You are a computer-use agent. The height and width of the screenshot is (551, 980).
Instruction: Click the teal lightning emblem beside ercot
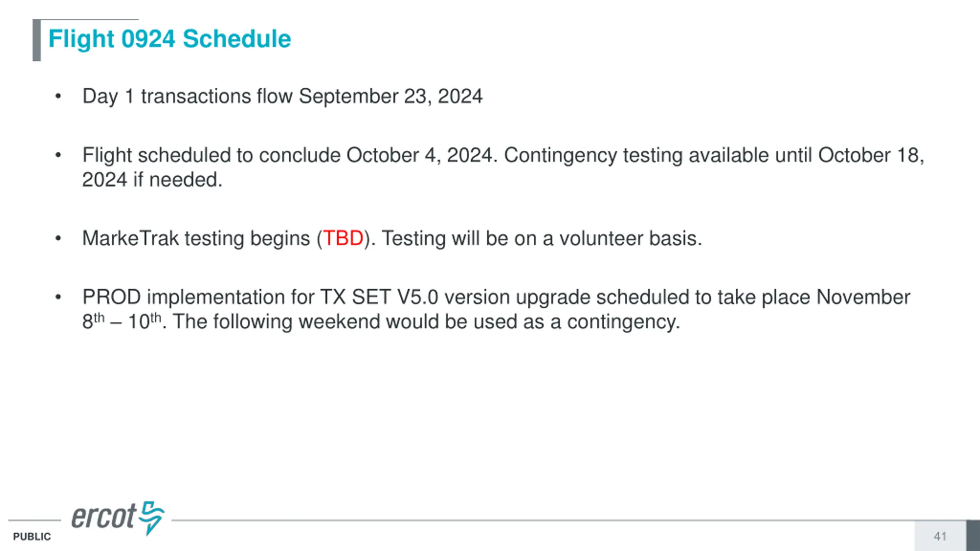tap(152, 517)
